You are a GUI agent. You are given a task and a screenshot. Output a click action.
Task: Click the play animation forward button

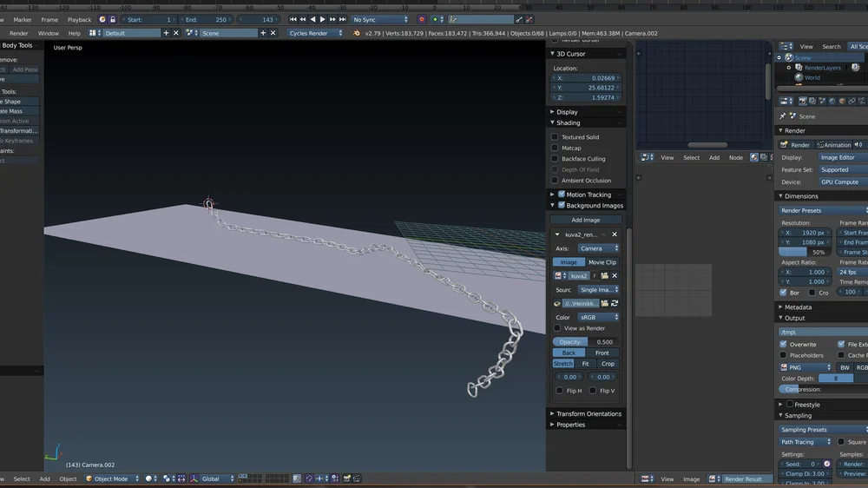click(323, 19)
